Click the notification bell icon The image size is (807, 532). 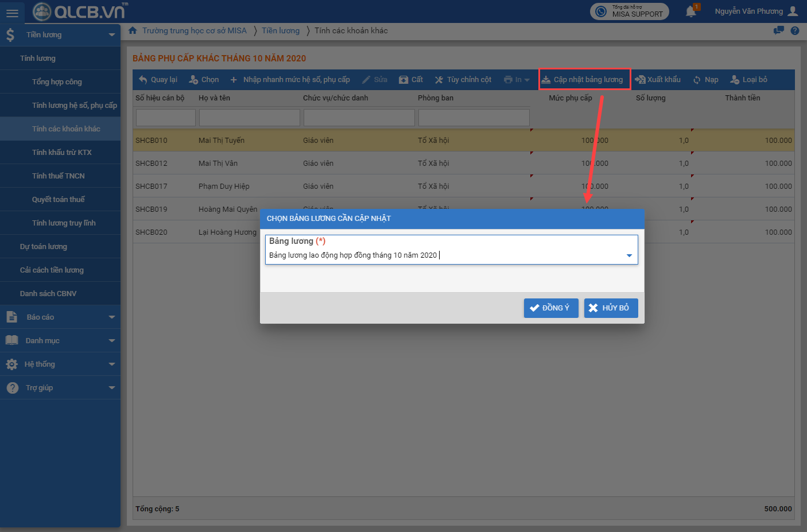click(x=691, y=11)
